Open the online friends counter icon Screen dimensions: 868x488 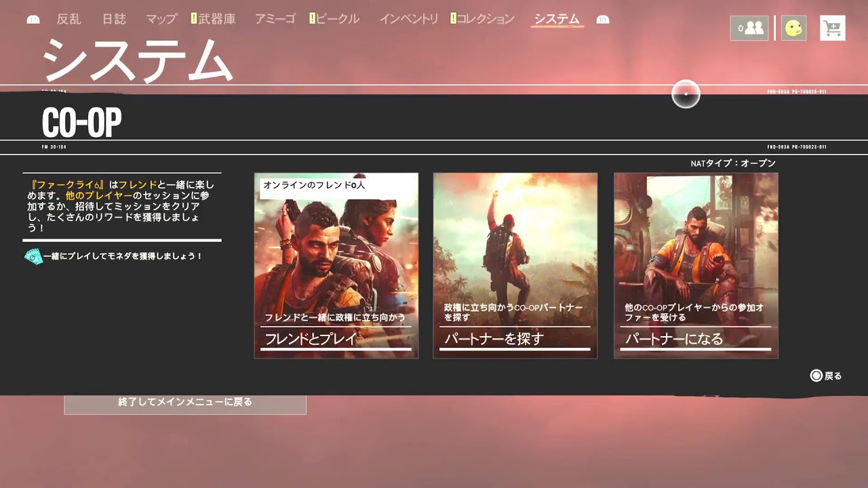tap(749, 28)
